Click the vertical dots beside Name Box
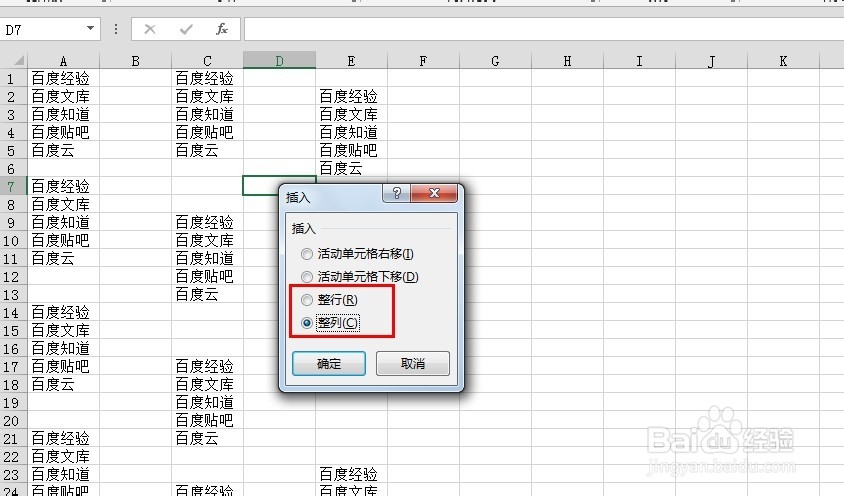Screen dimensions: 844x496 [116, 30]
